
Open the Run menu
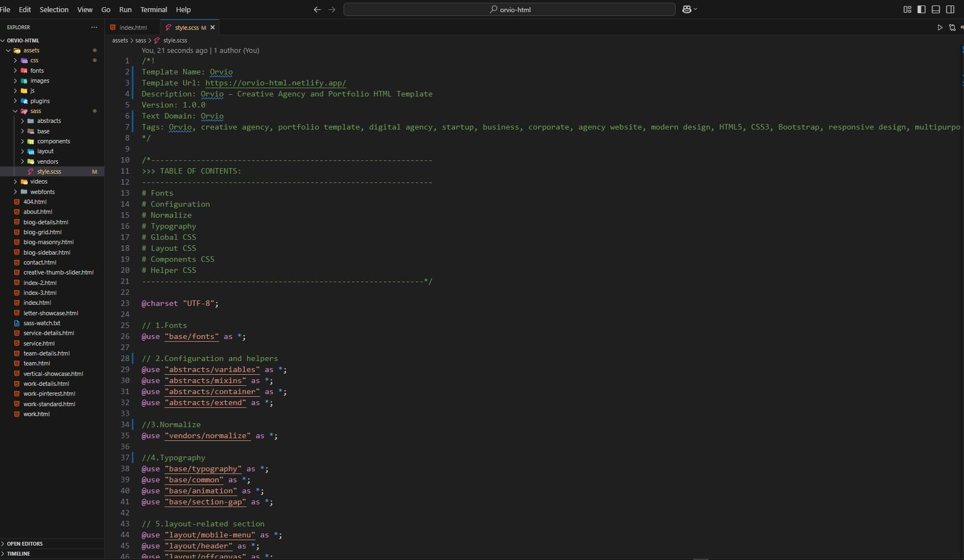[125, 9]
